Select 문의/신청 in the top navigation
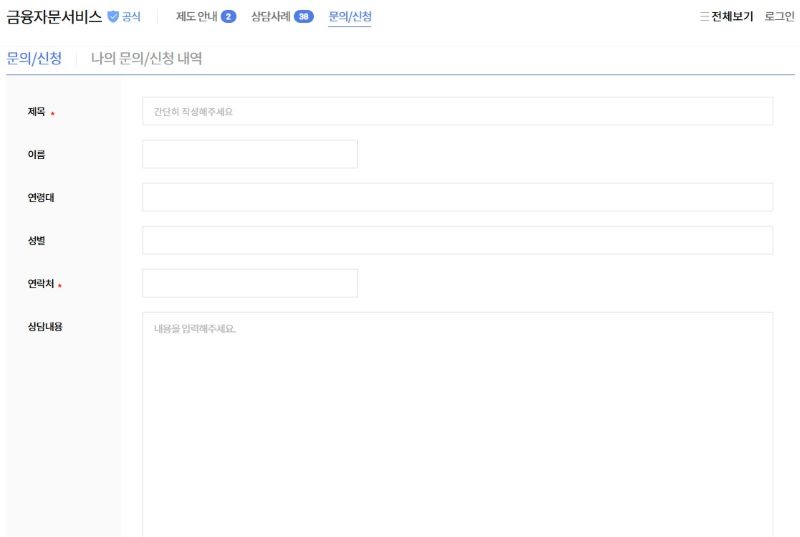 tap(350, 17)
